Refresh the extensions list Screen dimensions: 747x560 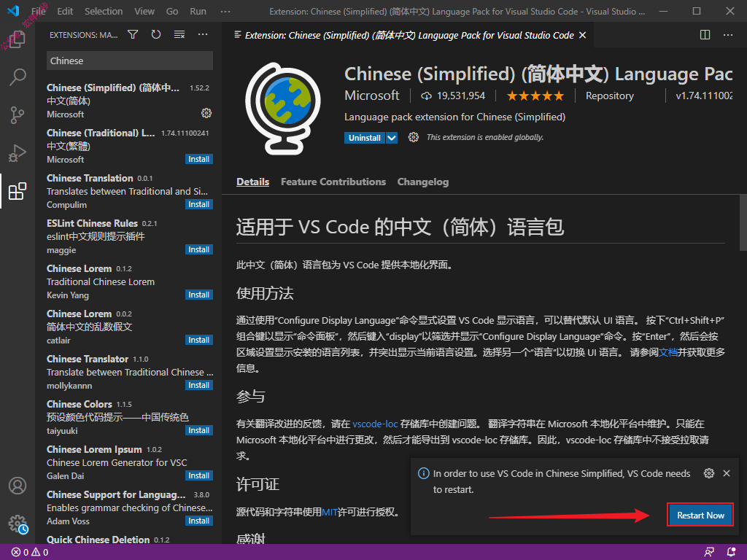pos(156,34)
